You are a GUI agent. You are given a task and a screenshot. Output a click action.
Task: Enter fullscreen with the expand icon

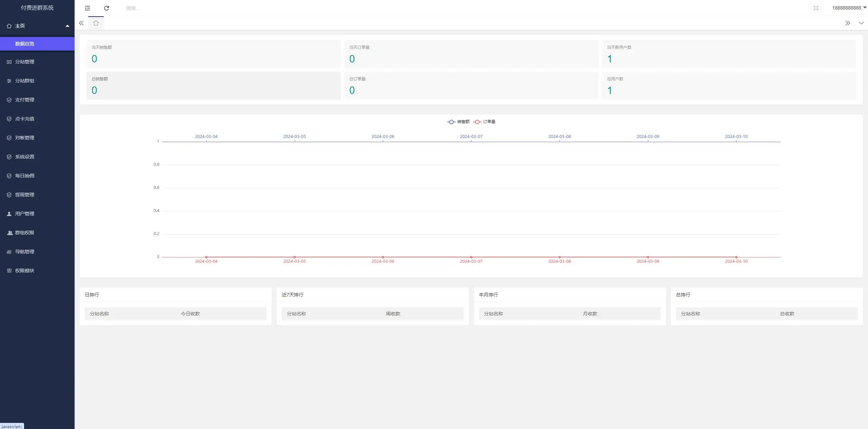pyautogui.click(x=816, y=8)
